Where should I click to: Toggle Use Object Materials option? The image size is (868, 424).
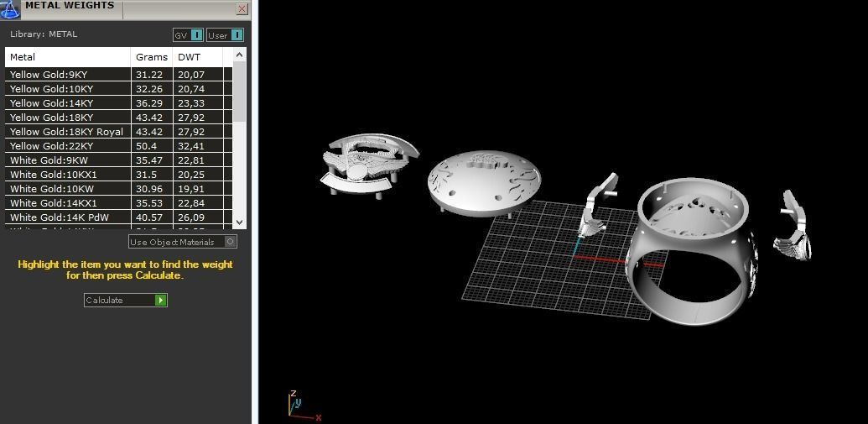pos(183,242)
